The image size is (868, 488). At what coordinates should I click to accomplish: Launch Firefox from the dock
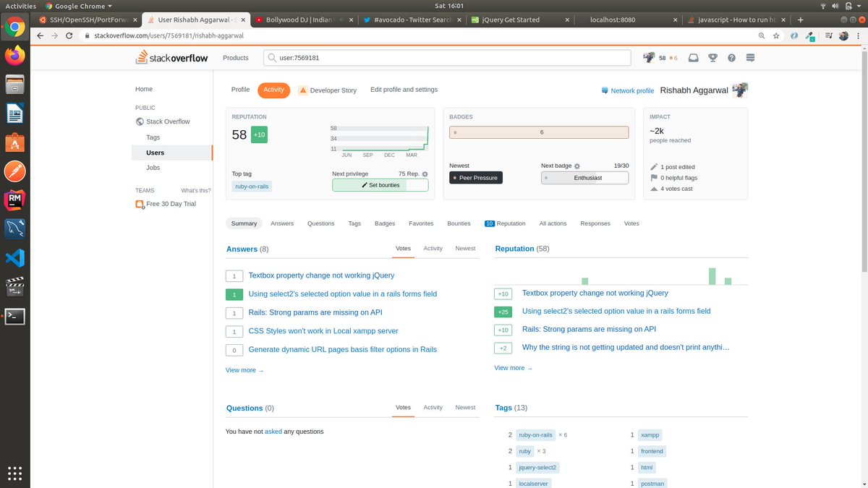click(14, 54)
